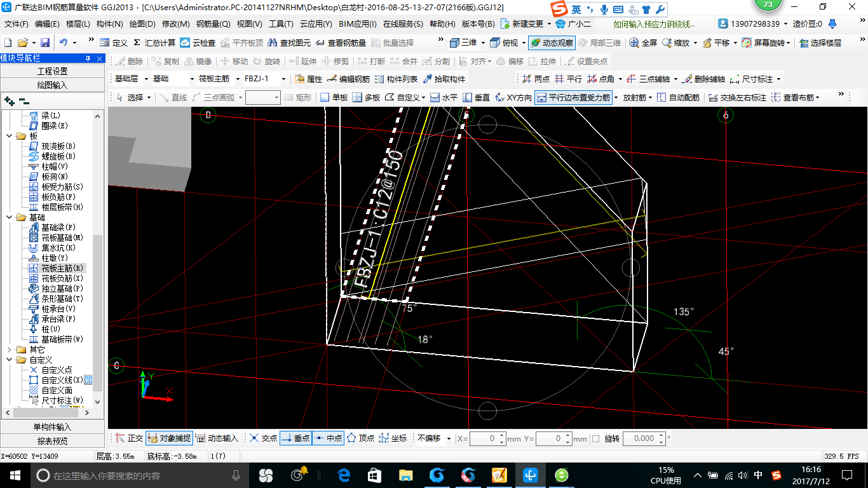Collapse the 板 tree node
Screen dimensions: 868x488
(9, 136)
